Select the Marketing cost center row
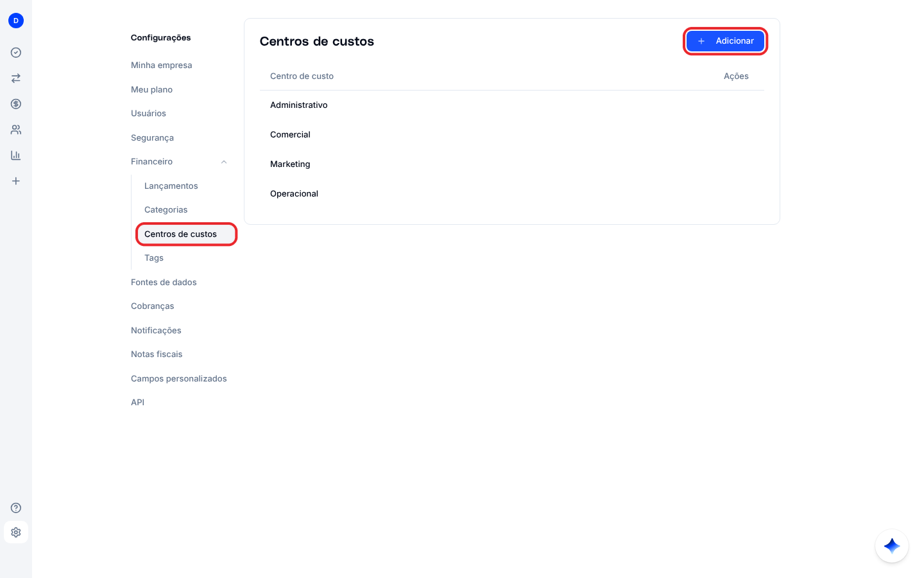This screenshot has width=924, height=578. pos(512,164)
